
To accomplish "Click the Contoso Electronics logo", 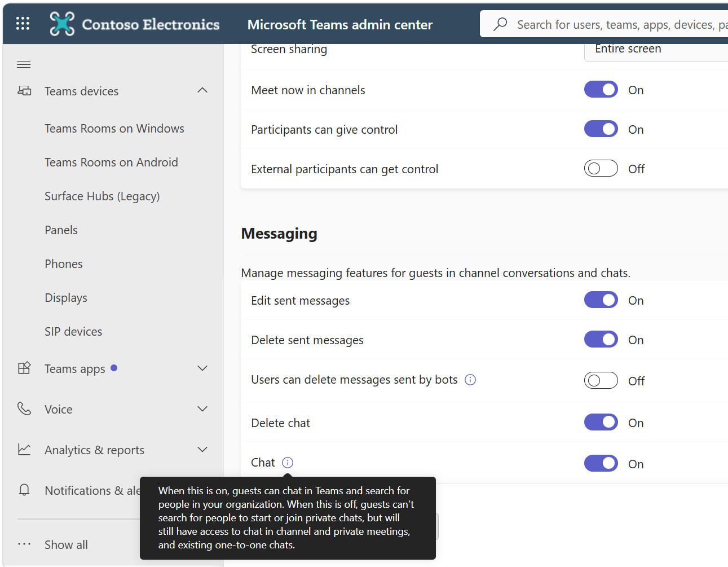I will click(62, 24).
